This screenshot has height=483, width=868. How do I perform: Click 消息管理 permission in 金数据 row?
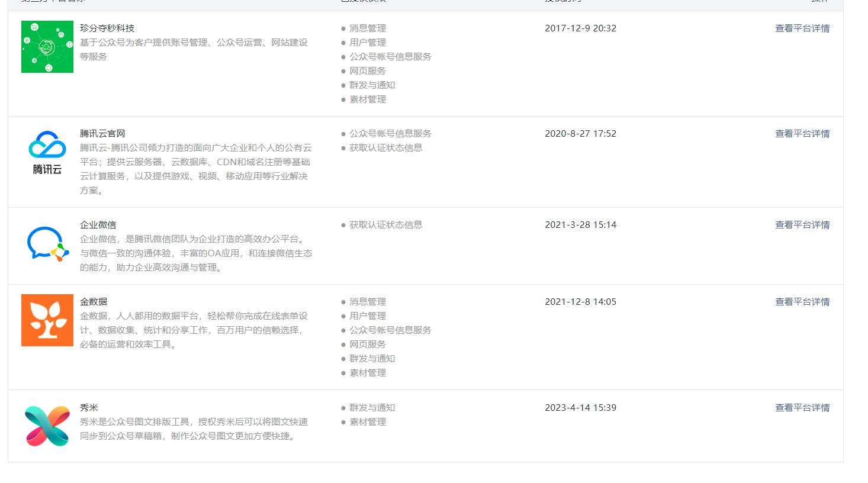click(368, 302)
